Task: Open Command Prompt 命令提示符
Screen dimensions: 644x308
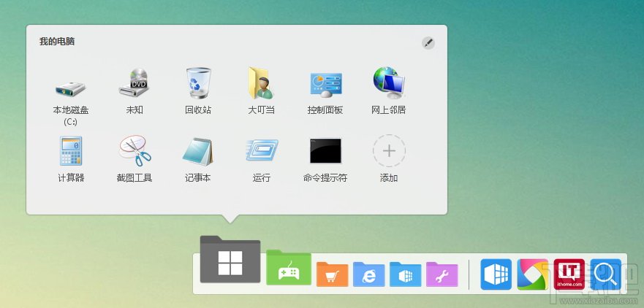Action: point(325,150)
